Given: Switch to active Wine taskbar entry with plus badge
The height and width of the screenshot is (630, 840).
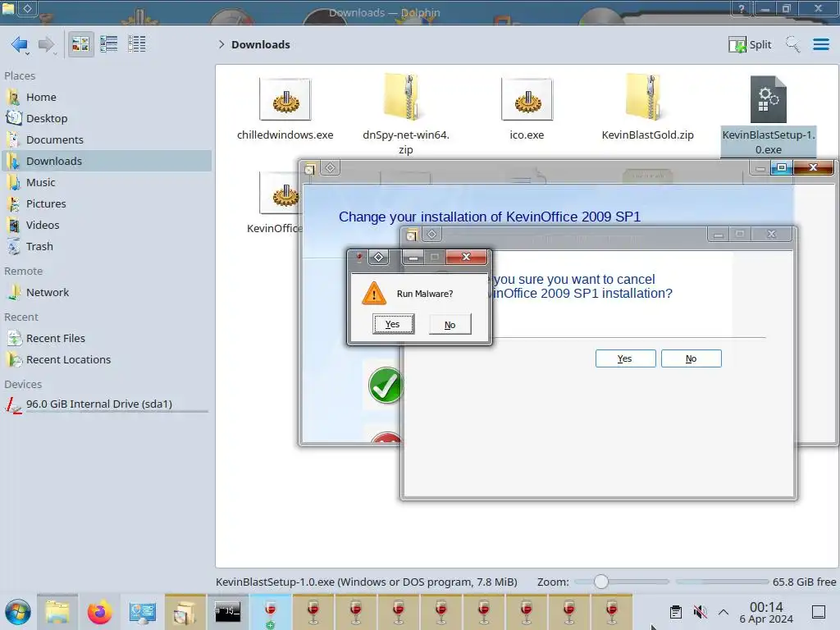Looking at the screenshot, I should (x=271, y=612).
